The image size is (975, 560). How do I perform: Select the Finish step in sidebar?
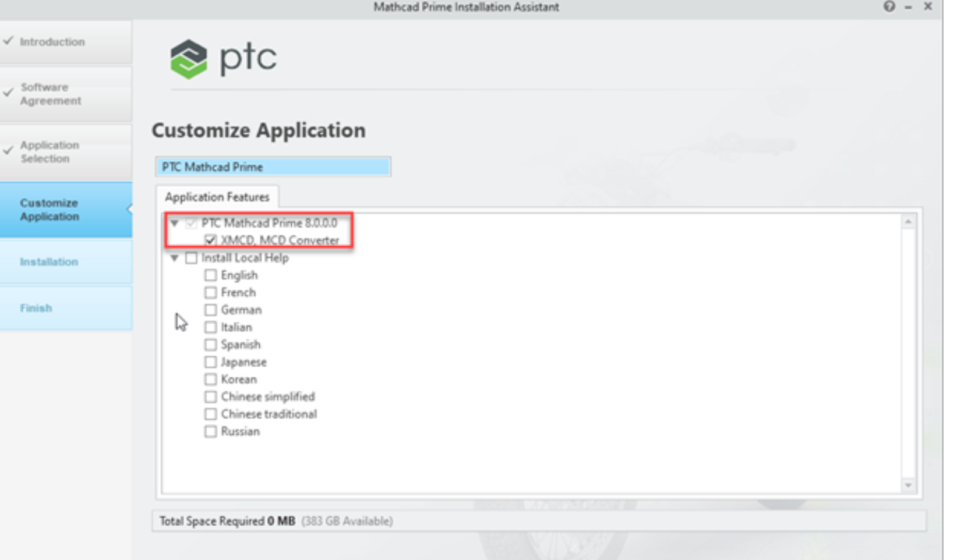point(36,307)
